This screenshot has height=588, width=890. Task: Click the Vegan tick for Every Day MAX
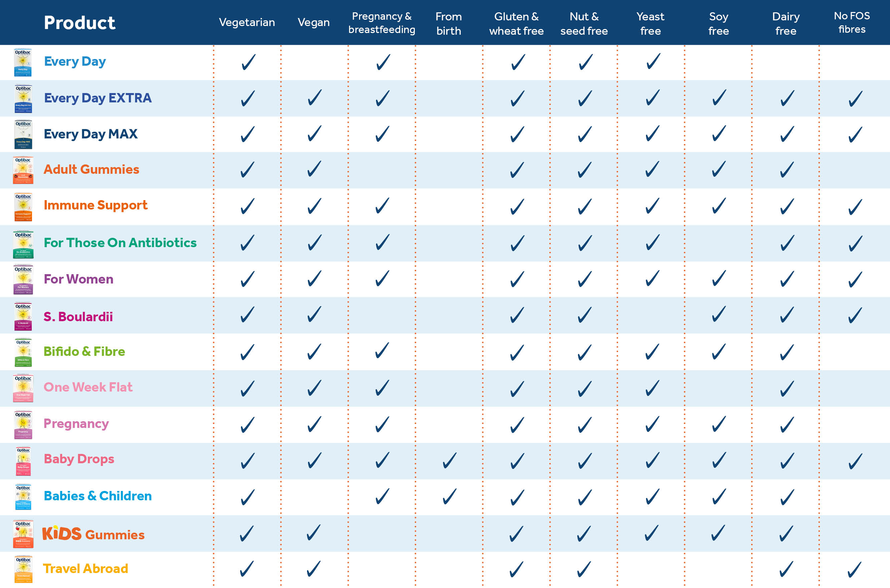pyautogui.click(x=314, y=133)
